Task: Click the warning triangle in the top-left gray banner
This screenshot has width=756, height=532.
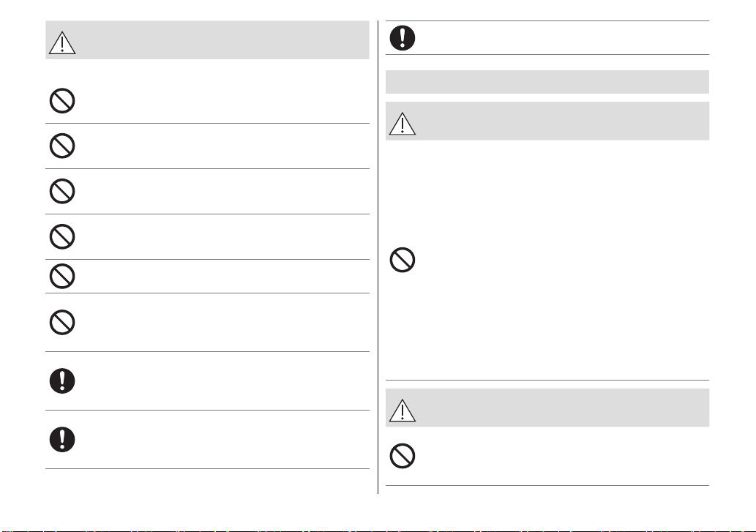Action: [62, 42]
